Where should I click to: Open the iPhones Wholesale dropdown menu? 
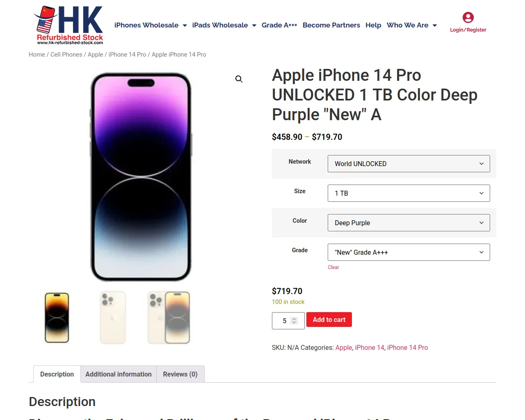tap(151, 25)
